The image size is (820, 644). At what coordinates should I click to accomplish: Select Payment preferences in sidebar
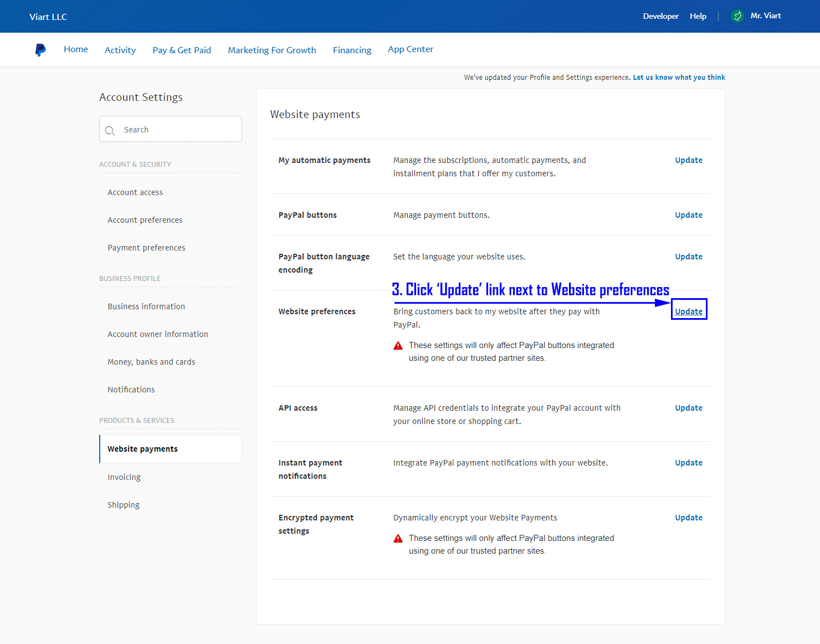coord(146,248)
